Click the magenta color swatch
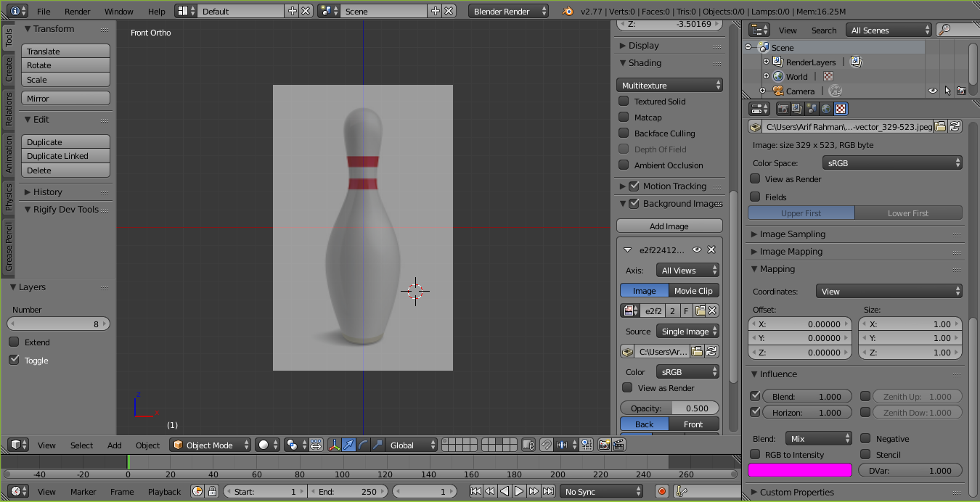Screen dimensions: 980x502 coord(799,470)
